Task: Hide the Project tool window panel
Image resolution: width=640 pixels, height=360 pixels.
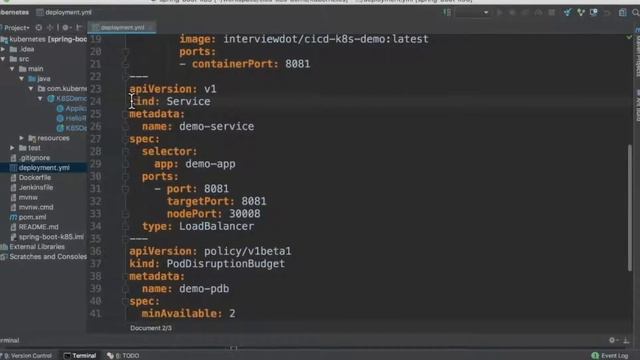Action: point(79,28)
